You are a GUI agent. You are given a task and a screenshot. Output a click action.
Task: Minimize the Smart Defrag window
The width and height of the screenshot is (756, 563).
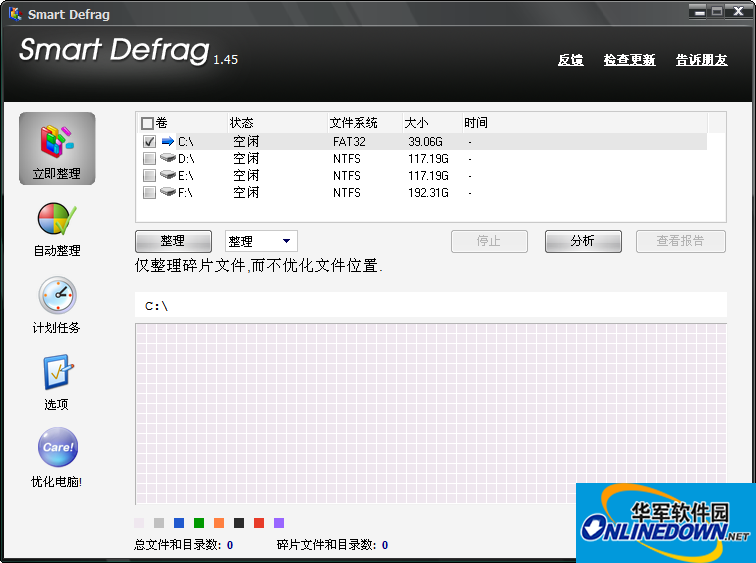pos(699,12)
